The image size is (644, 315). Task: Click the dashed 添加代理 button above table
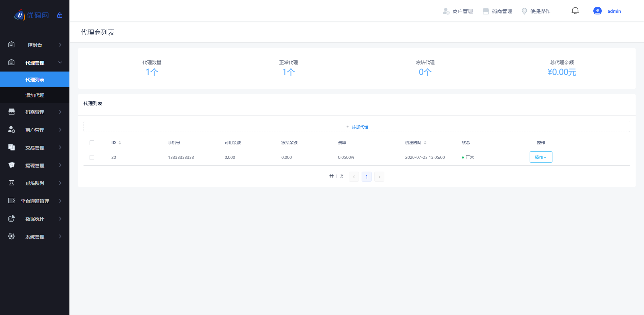pos(357,127)
